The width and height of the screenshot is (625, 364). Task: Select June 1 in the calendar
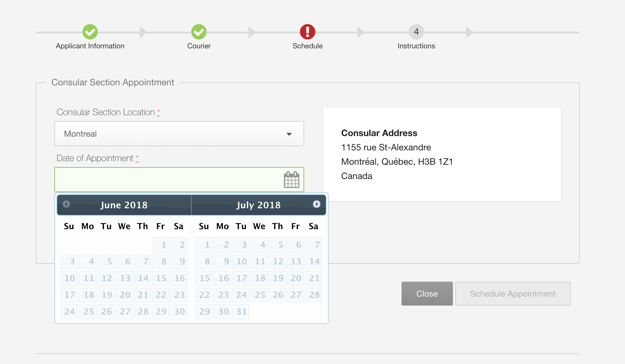(x=161, y=245)
